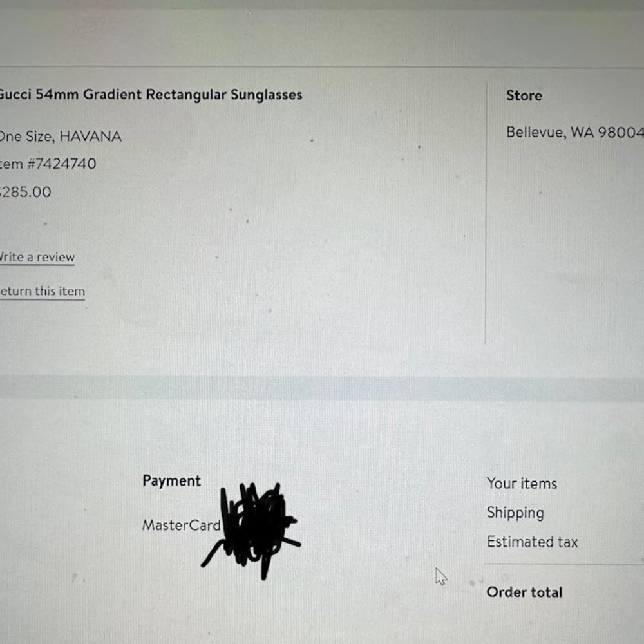Click the gray separator band below the item section
Image resolution: width=644 pixels, height=644 pixels.
click(322, 387)
